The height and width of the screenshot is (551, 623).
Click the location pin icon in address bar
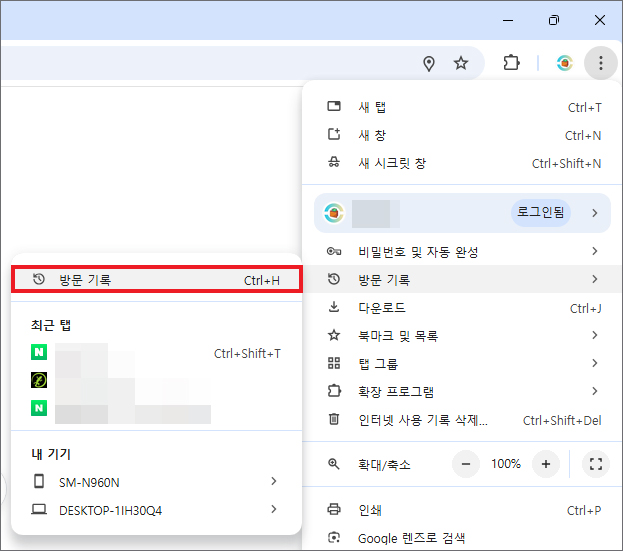pyautogui.click(x=429, y=63)
